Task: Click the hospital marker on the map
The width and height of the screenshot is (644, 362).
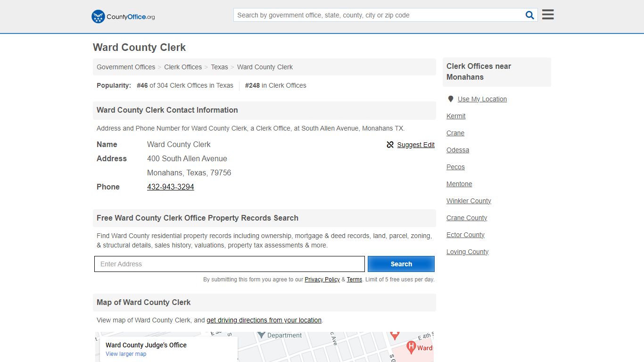Action: click(411, 348)
